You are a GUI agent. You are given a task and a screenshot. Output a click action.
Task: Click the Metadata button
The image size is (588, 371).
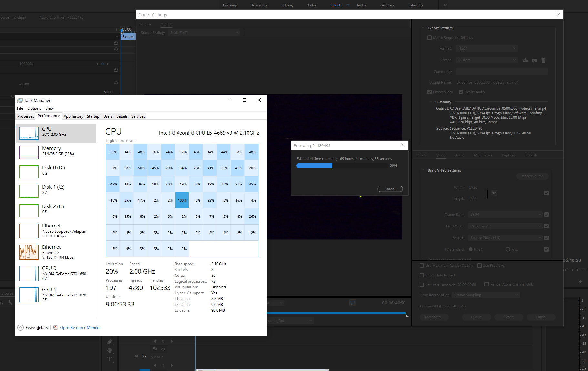[434, 317]
